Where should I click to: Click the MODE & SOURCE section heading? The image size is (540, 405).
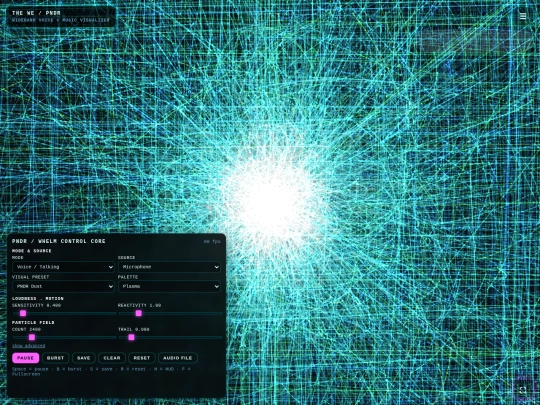point(32,251)
